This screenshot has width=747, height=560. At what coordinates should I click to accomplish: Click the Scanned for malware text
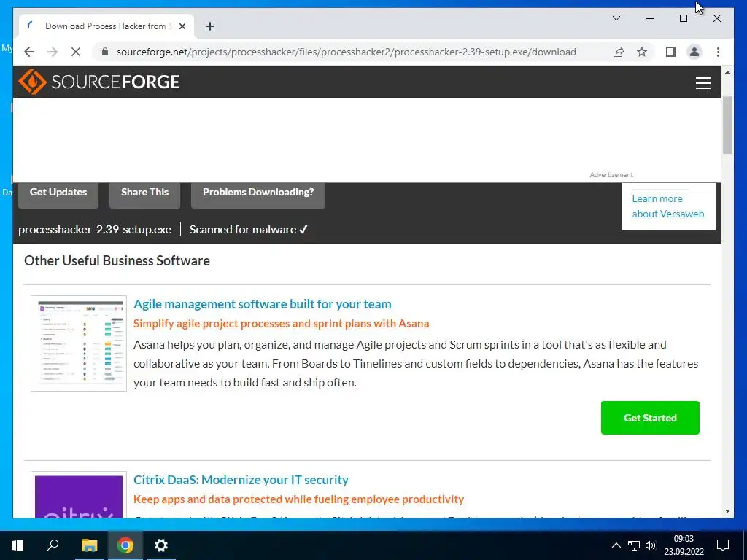[x=248, y=230]
